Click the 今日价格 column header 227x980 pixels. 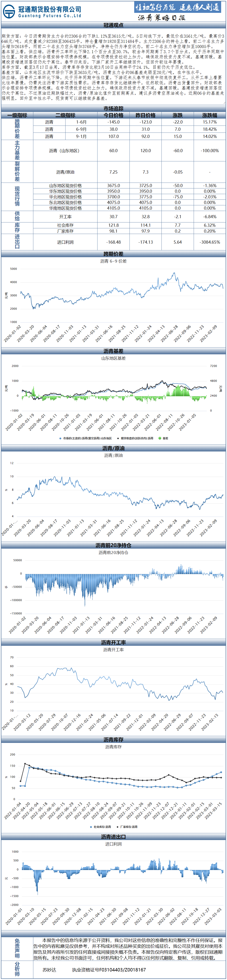pyautogui.click(x=113, y=115)
